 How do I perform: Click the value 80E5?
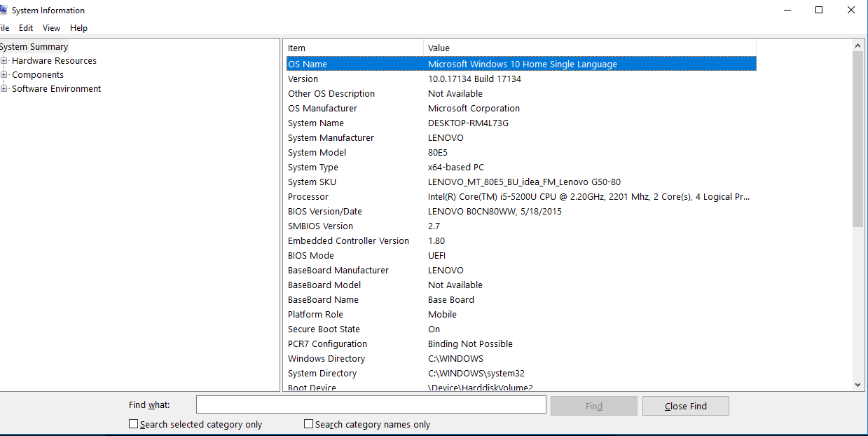[439, 153]
